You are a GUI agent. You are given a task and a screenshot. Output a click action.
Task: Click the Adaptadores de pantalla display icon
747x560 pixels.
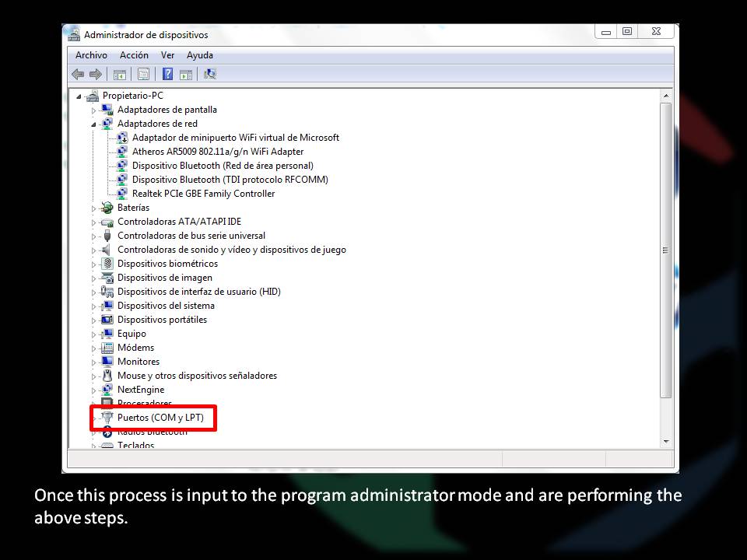pos(107,110)
